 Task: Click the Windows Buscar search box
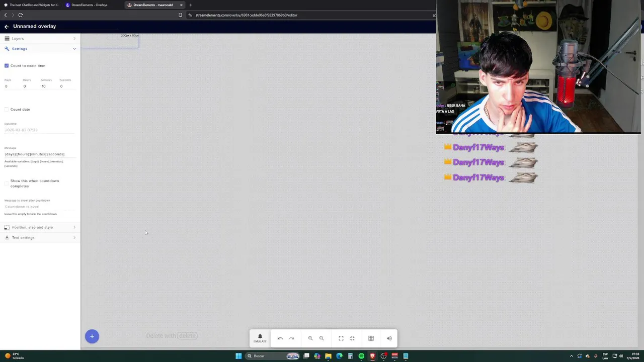[x=273, y=356]
